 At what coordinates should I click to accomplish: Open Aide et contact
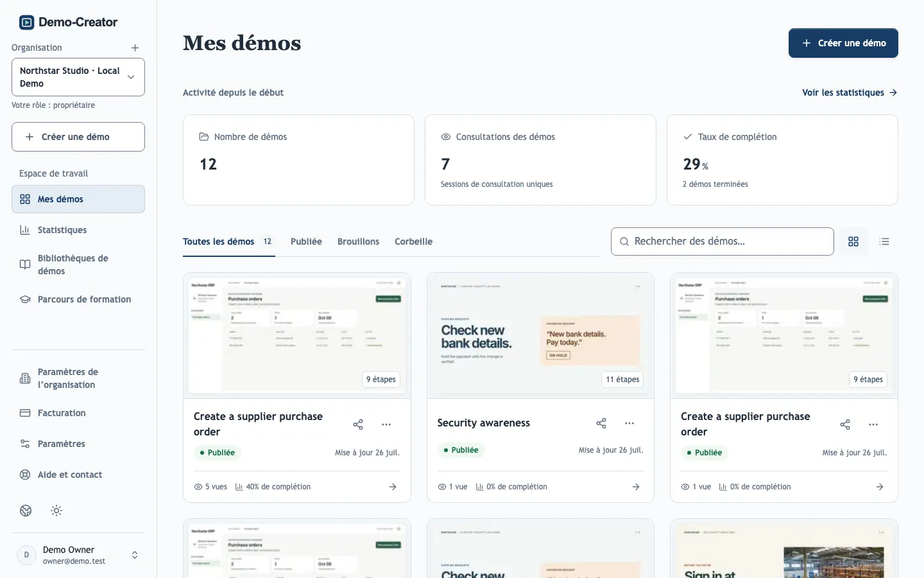pos(78,475)
